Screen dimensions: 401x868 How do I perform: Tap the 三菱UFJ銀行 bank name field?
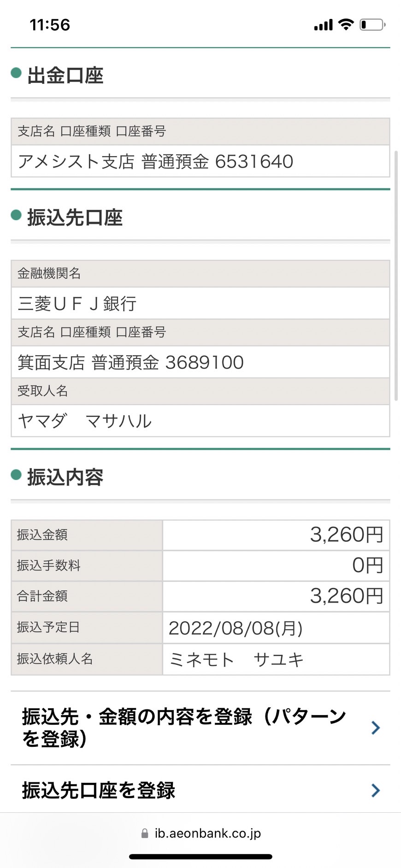200,303
